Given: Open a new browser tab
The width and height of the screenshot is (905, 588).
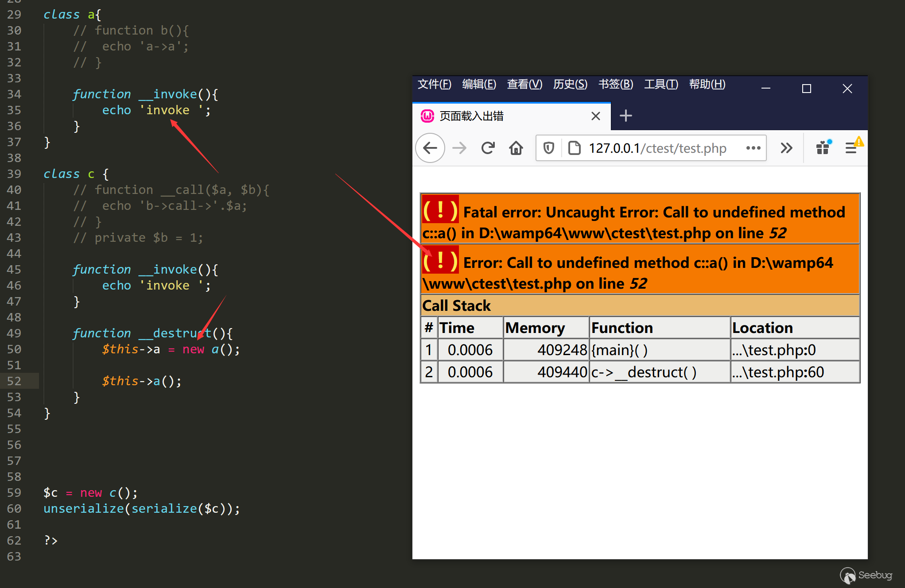Looking at the screenshot, I should pos(625,116).
